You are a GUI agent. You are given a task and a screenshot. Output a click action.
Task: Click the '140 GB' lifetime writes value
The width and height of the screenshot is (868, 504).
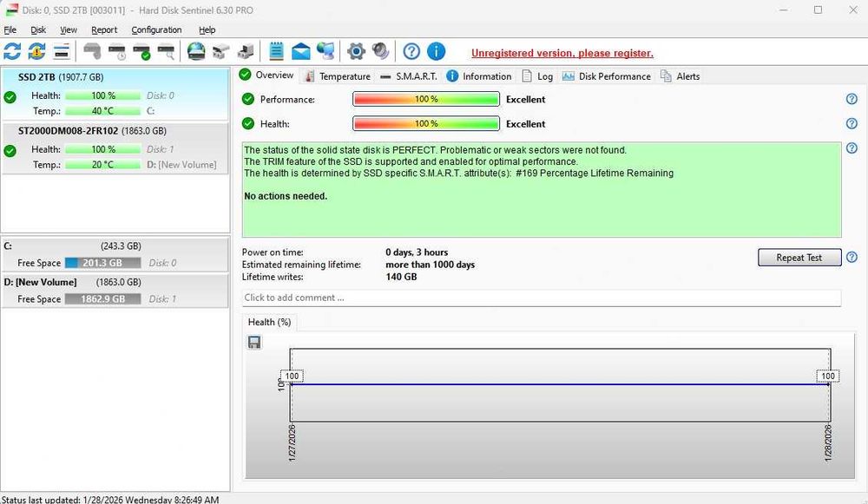point(401,277)
